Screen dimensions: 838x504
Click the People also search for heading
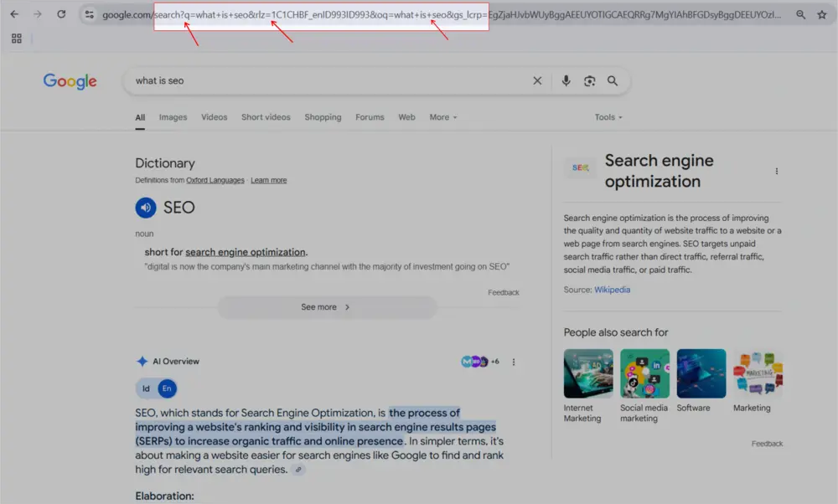click(616, 332)
